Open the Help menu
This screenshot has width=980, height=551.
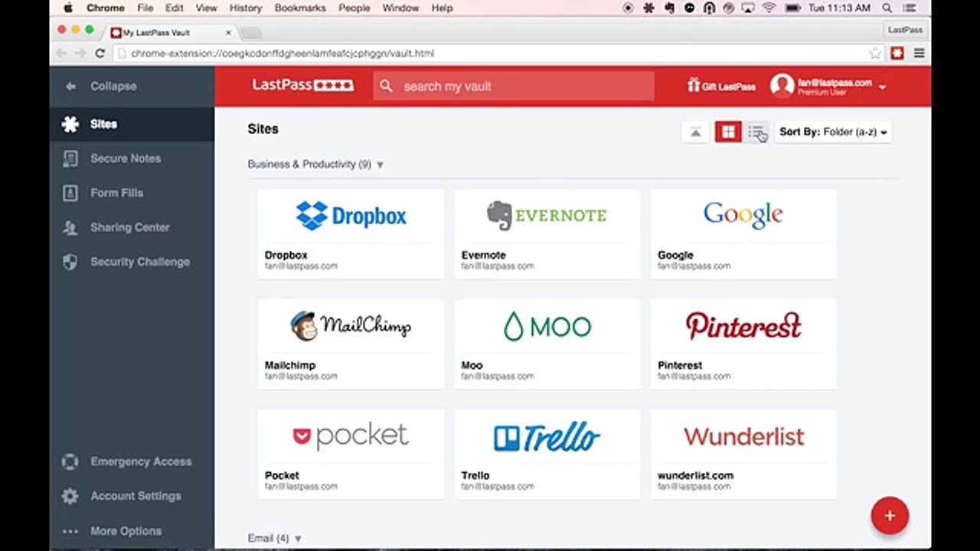(443, 8)
